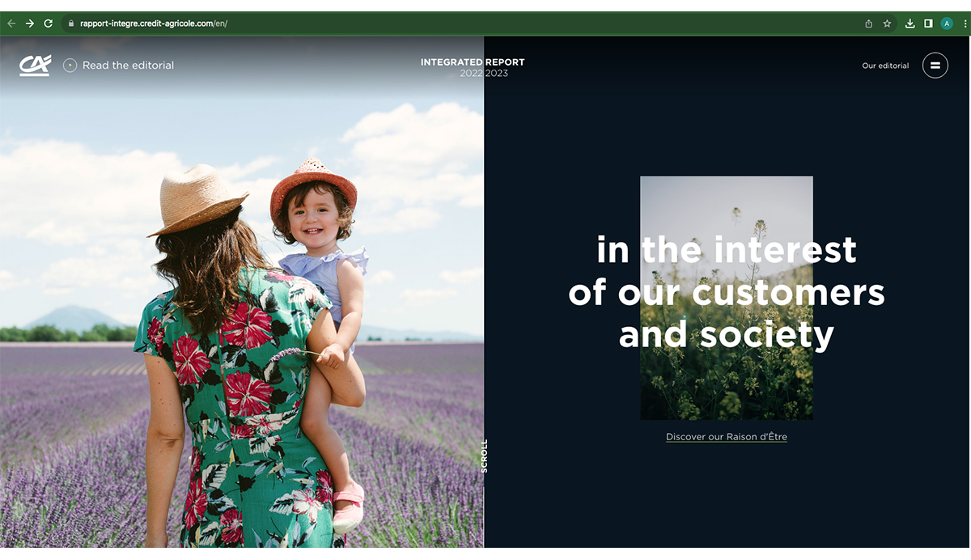Click the browser forward arrow

[30, 23]
